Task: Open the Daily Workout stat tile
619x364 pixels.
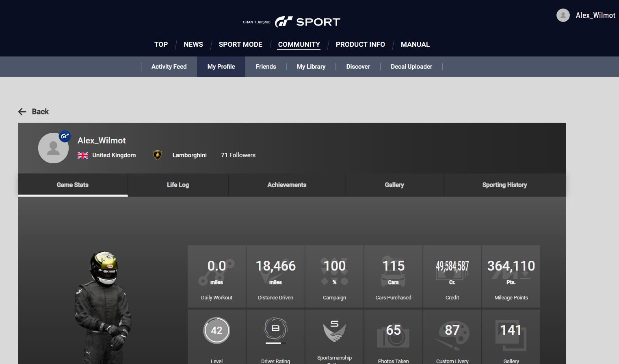Action: pos(216,276)
